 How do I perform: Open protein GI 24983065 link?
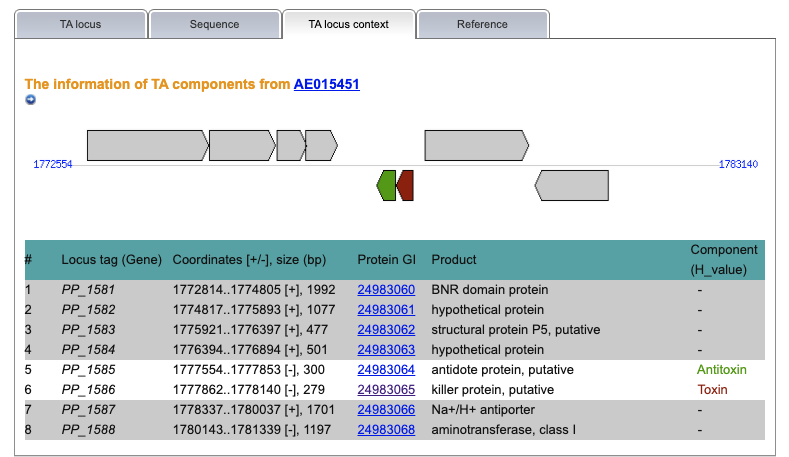pos(386,390)
